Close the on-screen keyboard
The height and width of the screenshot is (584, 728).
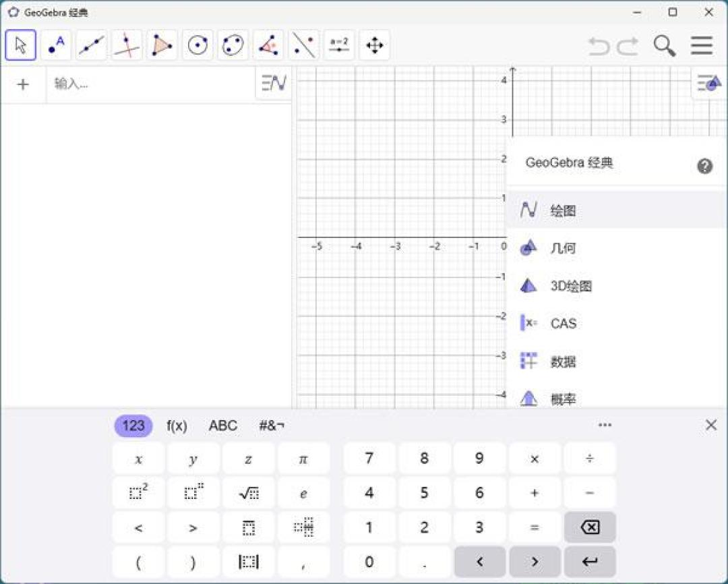tap(711, 425)
